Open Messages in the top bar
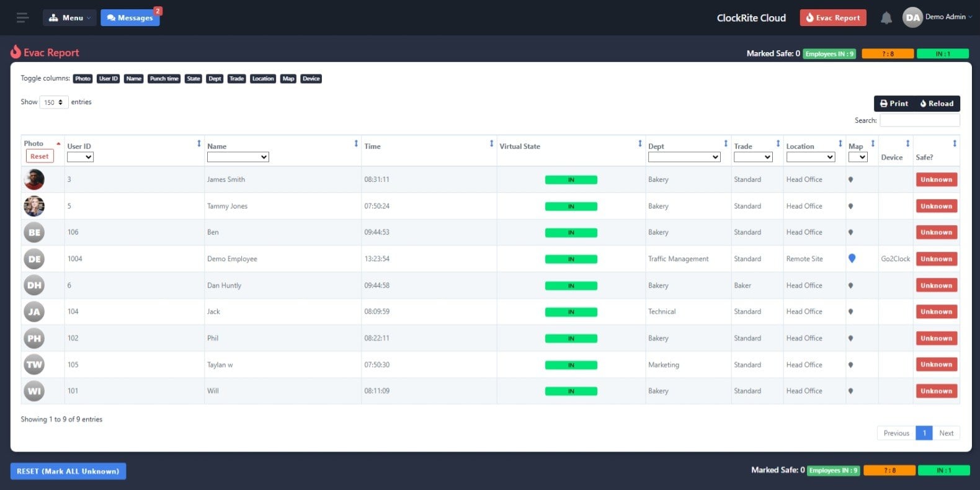The width and height of the screenshot is (980, 490). point(130,17)
